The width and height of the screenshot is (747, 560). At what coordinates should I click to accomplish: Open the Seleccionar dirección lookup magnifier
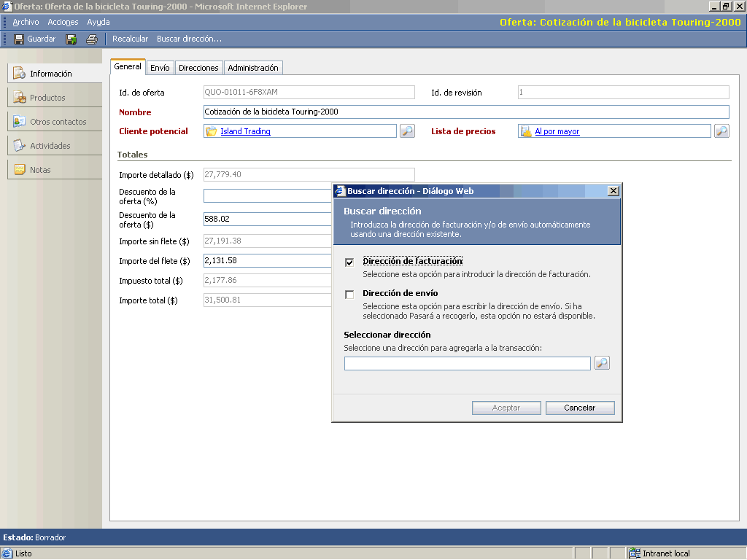click(x=602, y=363)
